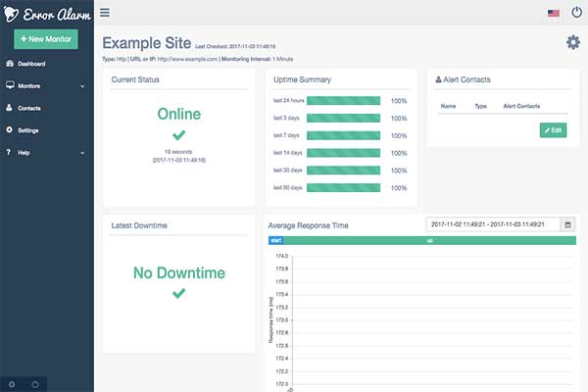588x392 pixels.
Task: Click the New Monitor button
Action: pos(46,39)
